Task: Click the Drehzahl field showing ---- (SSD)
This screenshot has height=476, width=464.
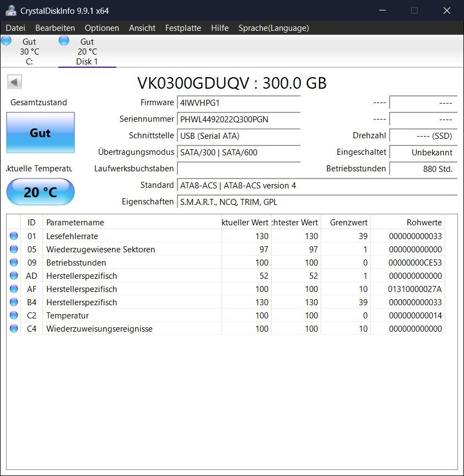Action: 423,136
